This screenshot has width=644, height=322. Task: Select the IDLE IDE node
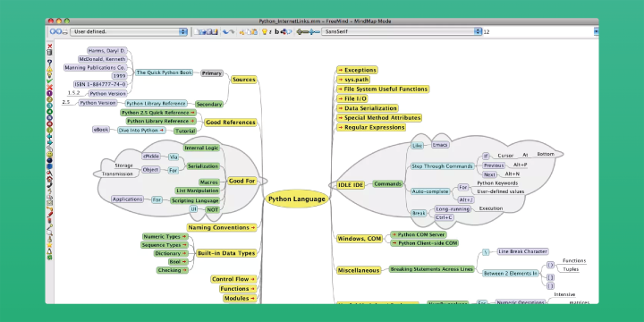click(x=351, y=185)
